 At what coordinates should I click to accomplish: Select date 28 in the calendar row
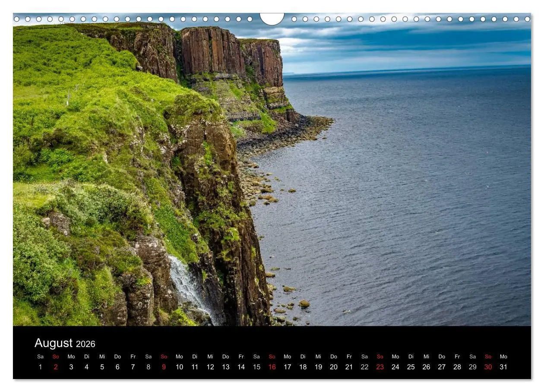pos(457,367)
